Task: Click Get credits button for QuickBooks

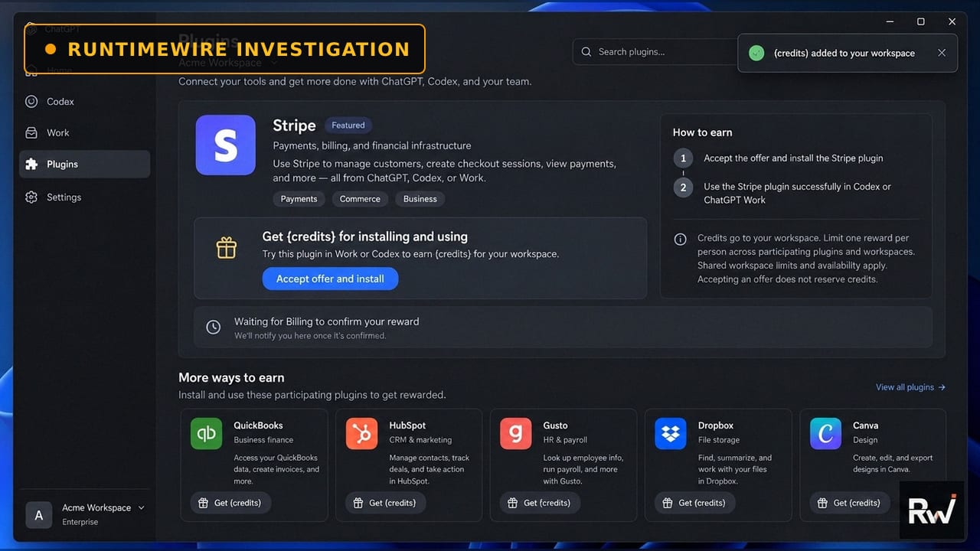Action: coord(230,503)
